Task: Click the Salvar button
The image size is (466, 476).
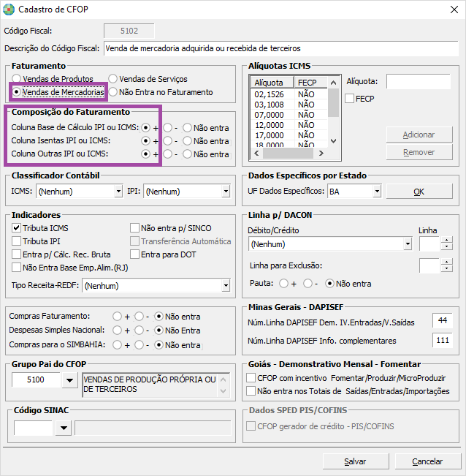Action: 355,461
